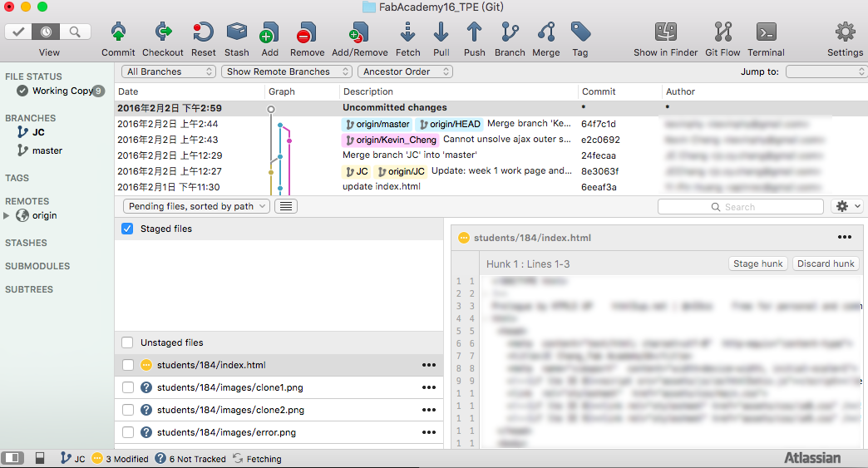
Task: Open options menu for students/184/index.html row
Action: pyautogui.click(x=428, y=365)
